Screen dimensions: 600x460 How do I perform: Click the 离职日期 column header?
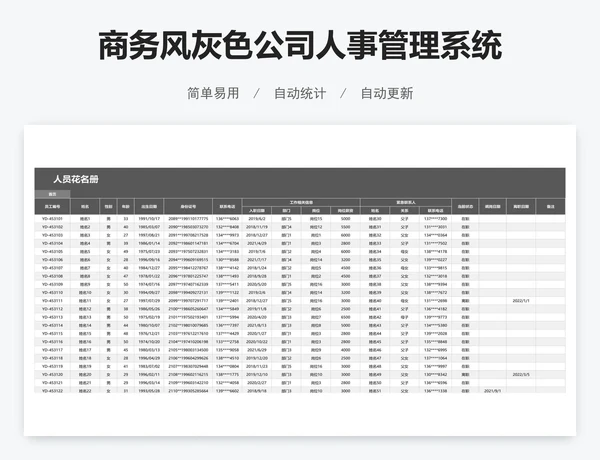[x=521, y=206]
